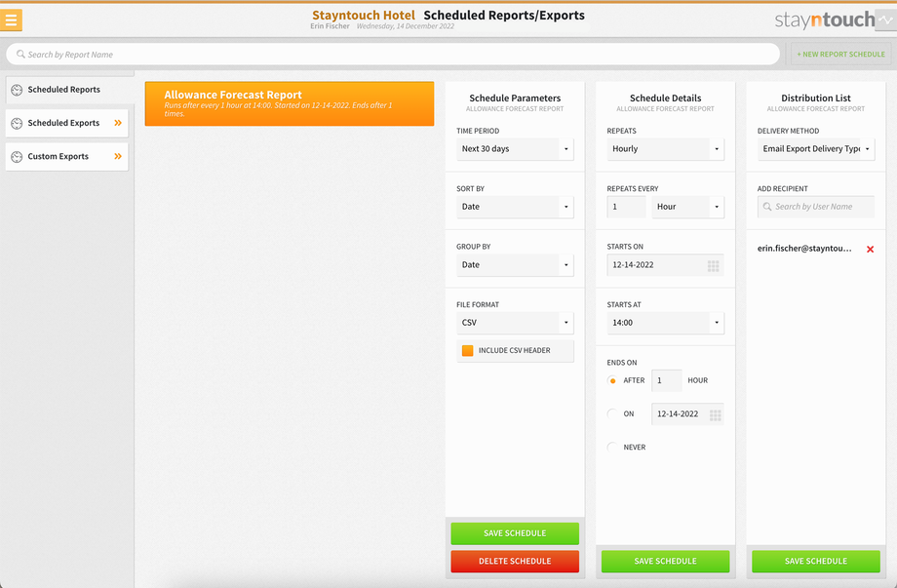Save schedule in Schedule Parameters panel

coord(515,533)
